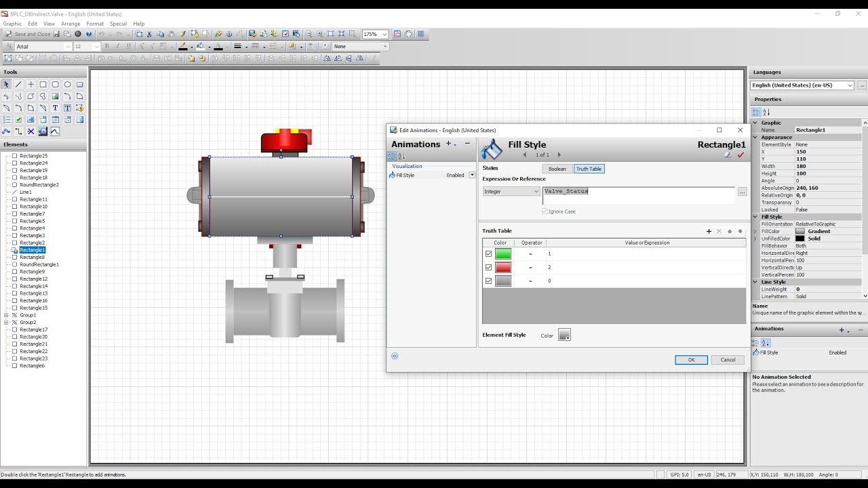Screen dimensions: 868x488
Task: Click the eraser icon under Rectangle1 title
Action: (727, 155)
